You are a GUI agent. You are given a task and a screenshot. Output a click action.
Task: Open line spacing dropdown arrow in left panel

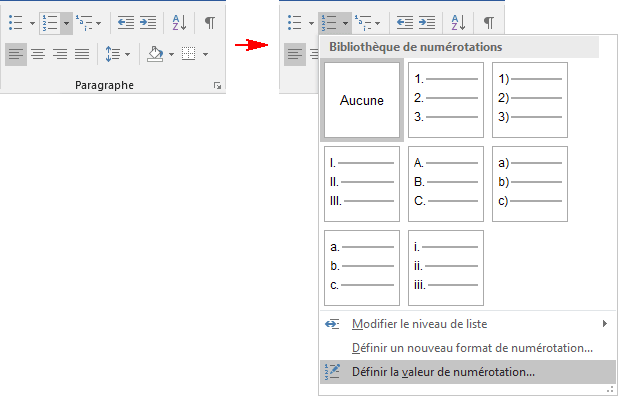pos(127,54)
